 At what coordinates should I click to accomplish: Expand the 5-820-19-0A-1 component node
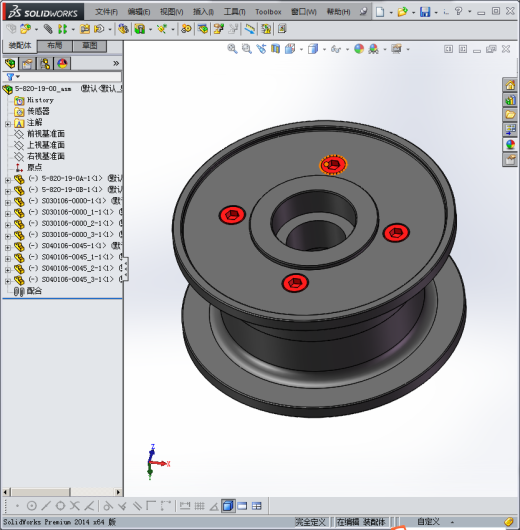[8, 180]
